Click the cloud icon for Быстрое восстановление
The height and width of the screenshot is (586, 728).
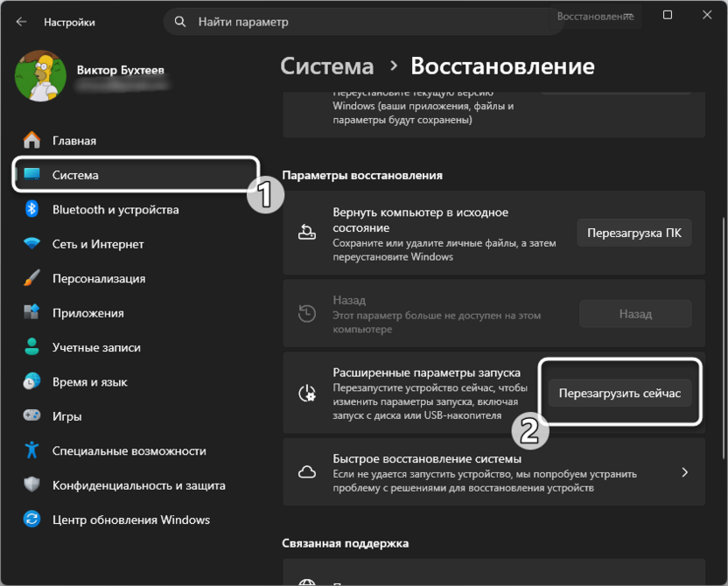click(x=307, y=472)
